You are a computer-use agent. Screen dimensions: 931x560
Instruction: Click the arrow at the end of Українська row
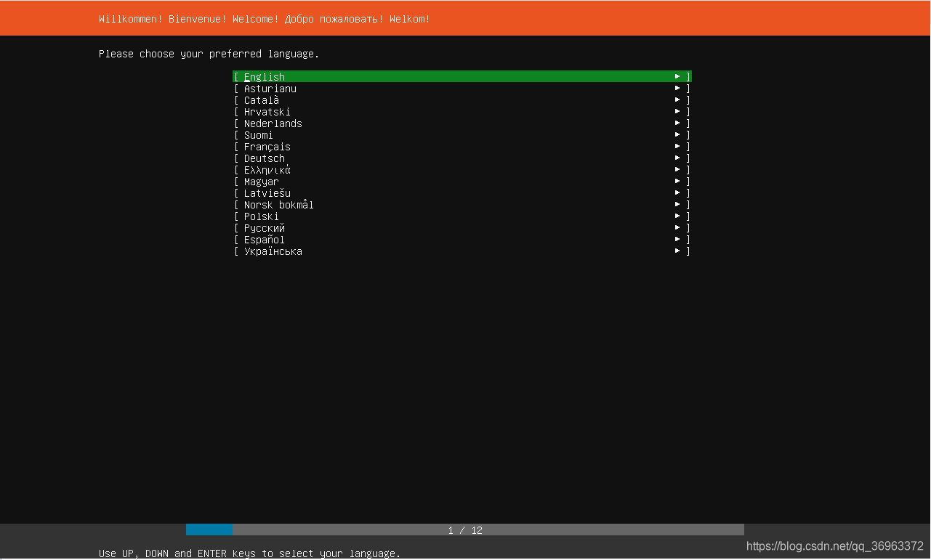pos(677,251)
